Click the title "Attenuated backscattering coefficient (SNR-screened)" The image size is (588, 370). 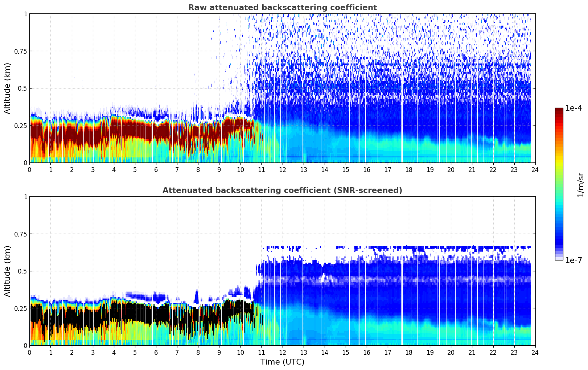282,190
